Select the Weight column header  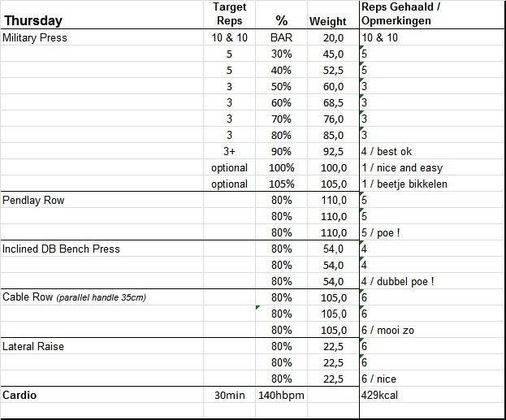pyautogui.click(x=328, y=21)
